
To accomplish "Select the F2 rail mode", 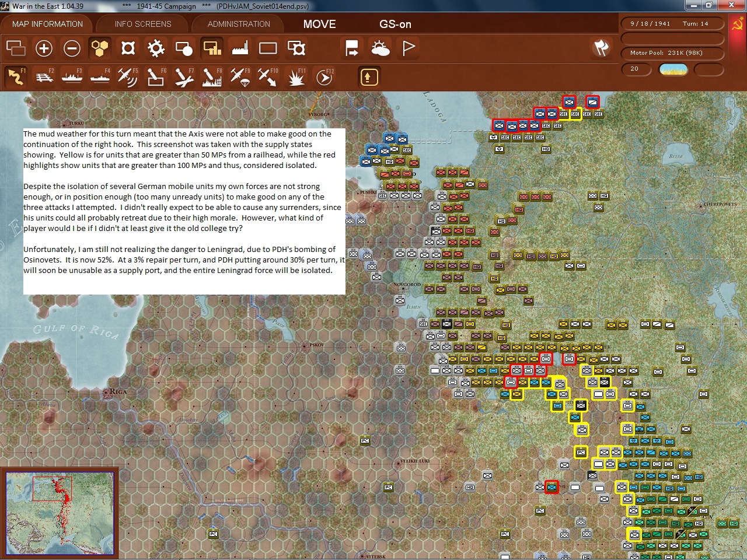I will [44, 77].
